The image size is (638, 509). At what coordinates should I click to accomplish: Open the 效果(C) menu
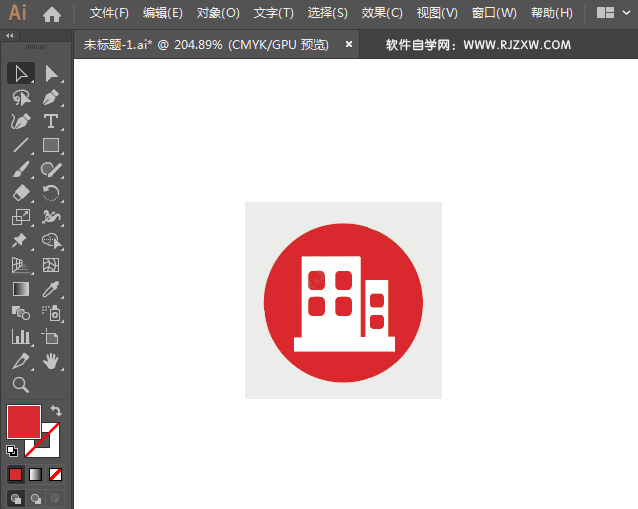coord(382,13)
